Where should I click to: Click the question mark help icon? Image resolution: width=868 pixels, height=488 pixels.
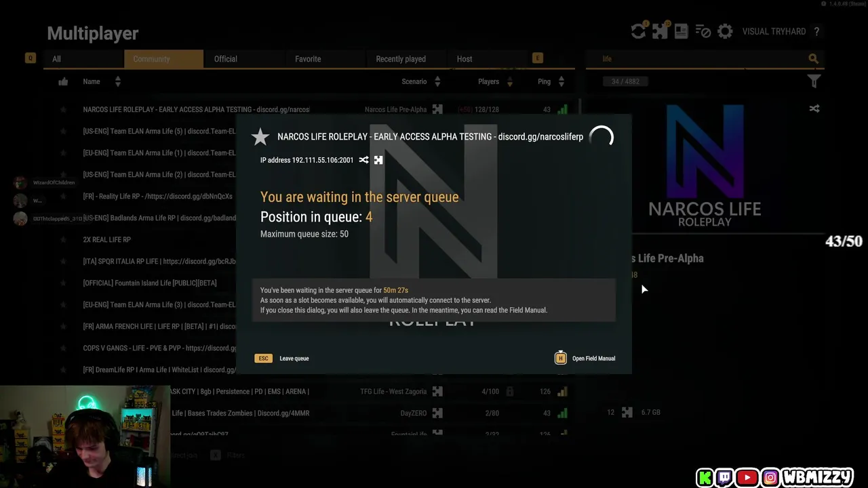[816, 31]
